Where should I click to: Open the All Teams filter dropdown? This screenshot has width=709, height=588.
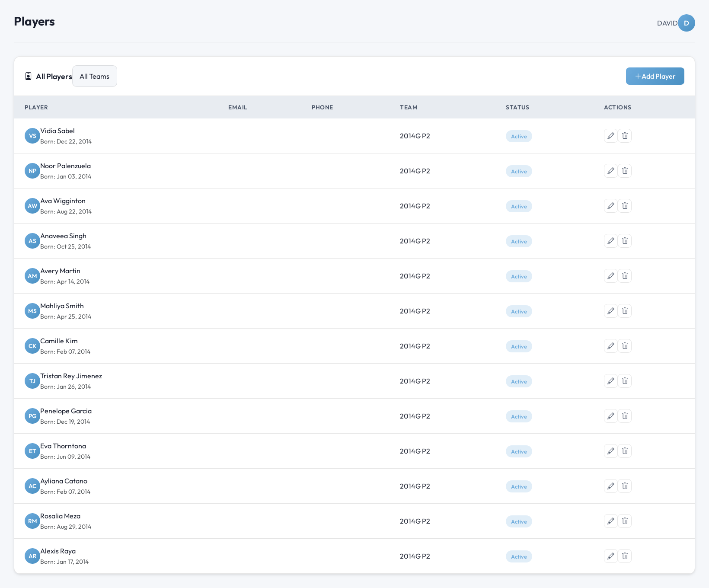click(94, 76)
